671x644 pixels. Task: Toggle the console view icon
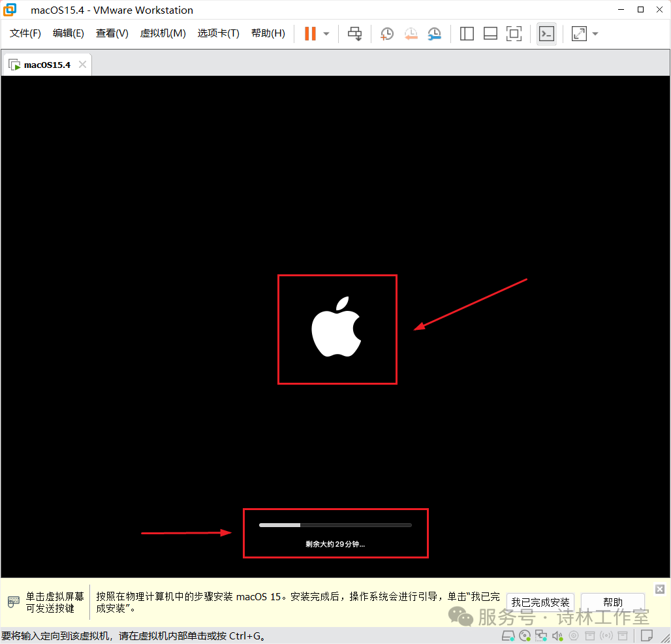click(x=546, y=33)
